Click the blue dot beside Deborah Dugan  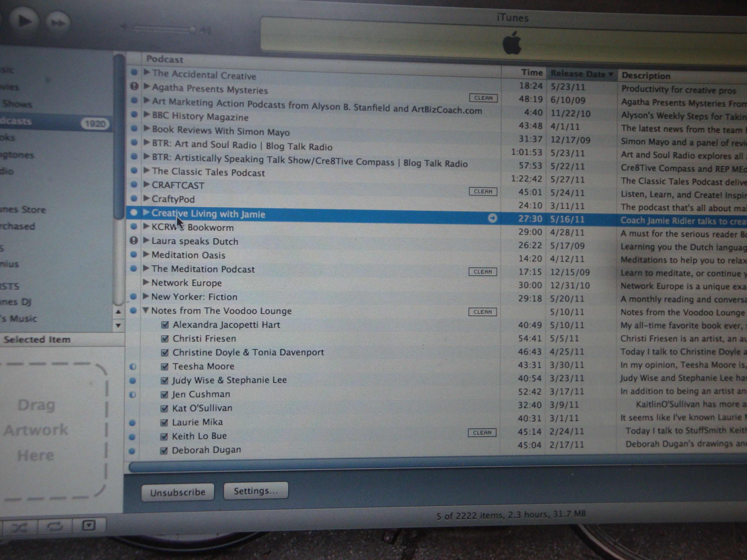click(x=132, y=451)
